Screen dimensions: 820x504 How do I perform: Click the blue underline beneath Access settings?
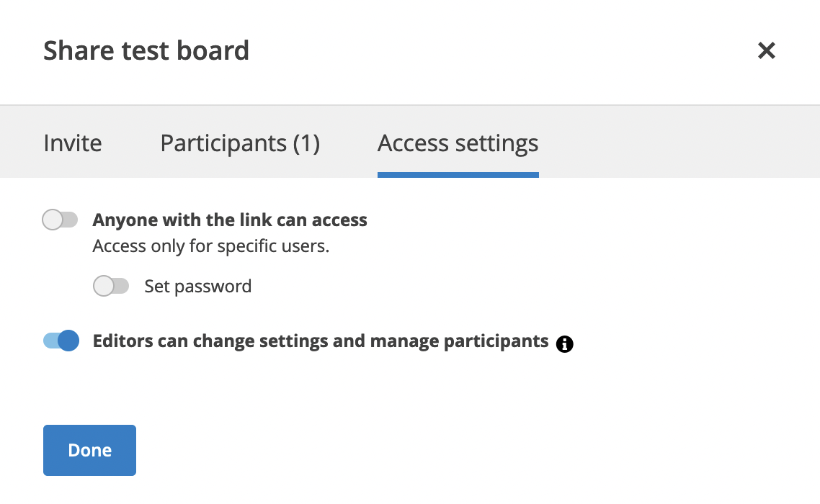coord(458,175)
